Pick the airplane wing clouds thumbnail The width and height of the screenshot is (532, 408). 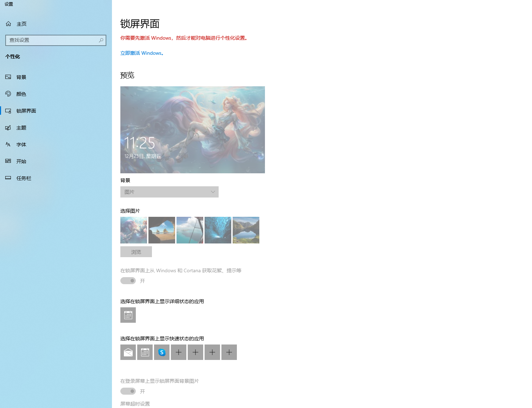[190, 230]
